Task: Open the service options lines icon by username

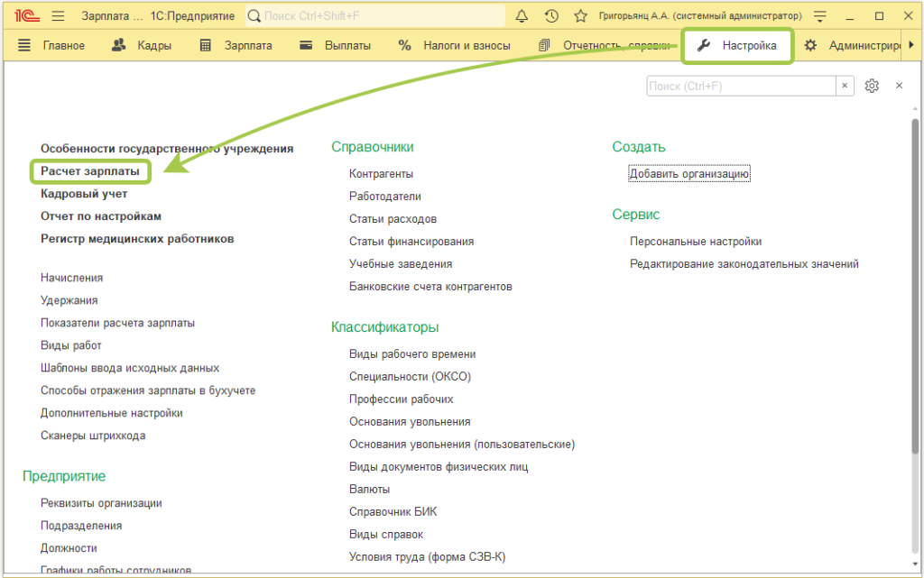Action: point(819,16)
